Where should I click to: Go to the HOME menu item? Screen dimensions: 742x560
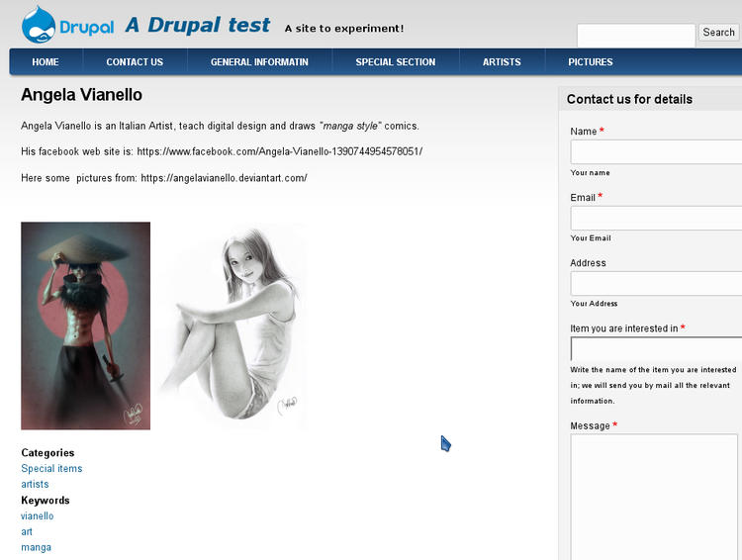46,62
